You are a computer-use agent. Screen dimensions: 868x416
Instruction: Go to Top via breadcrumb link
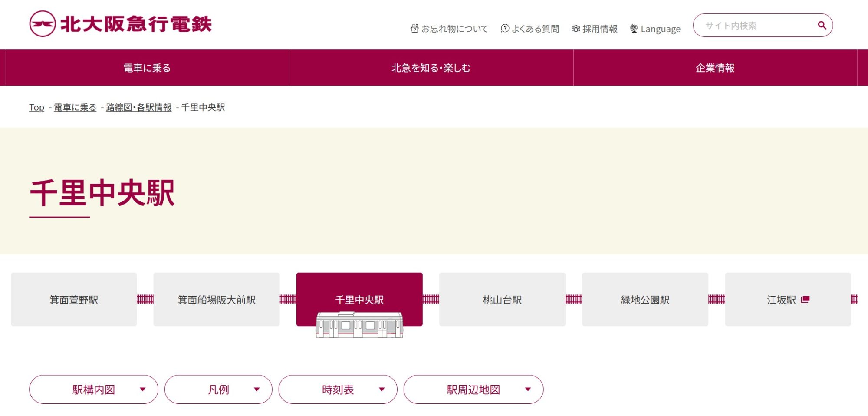pyautogui.click(x=36, y=107)
